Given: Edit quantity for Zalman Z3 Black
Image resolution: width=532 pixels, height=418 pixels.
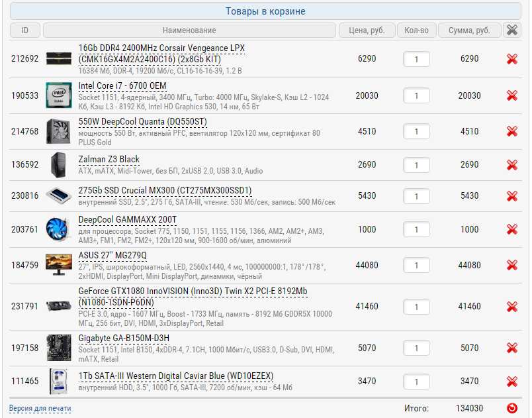Looking at the screenshot, I should click(x=416, y=165).
